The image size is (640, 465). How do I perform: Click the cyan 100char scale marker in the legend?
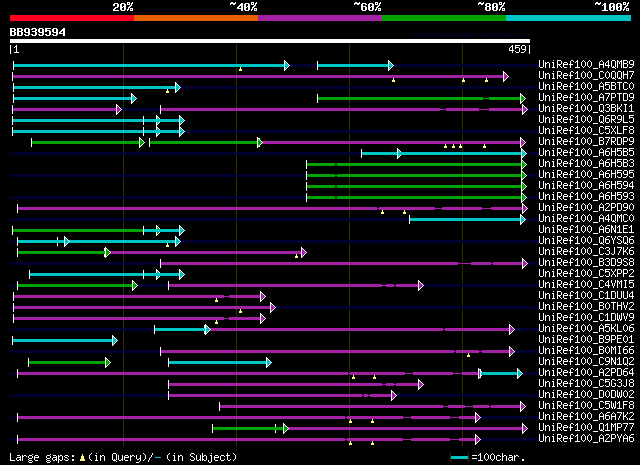pyautogui.click(x=459, y=457)
